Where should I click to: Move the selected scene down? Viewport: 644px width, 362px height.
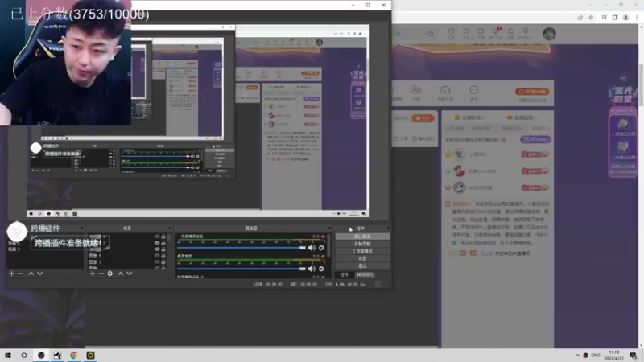[x=39, y=274]
